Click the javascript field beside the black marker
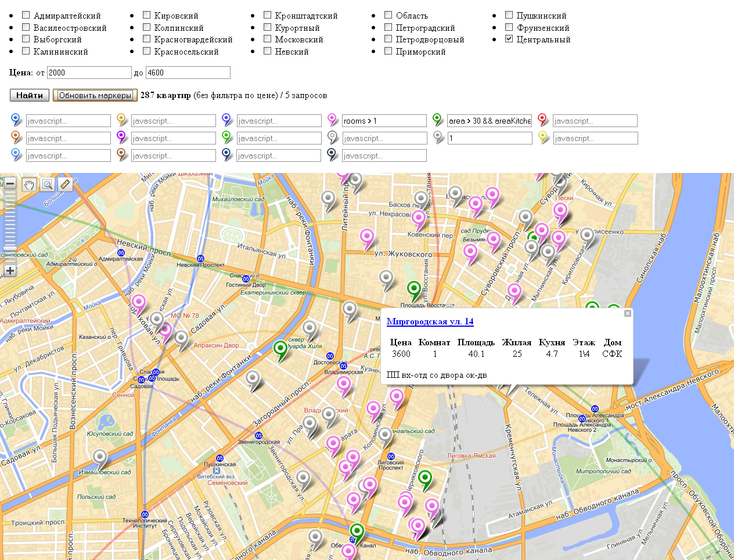The image size is (734, 560). tap(384, 156)
